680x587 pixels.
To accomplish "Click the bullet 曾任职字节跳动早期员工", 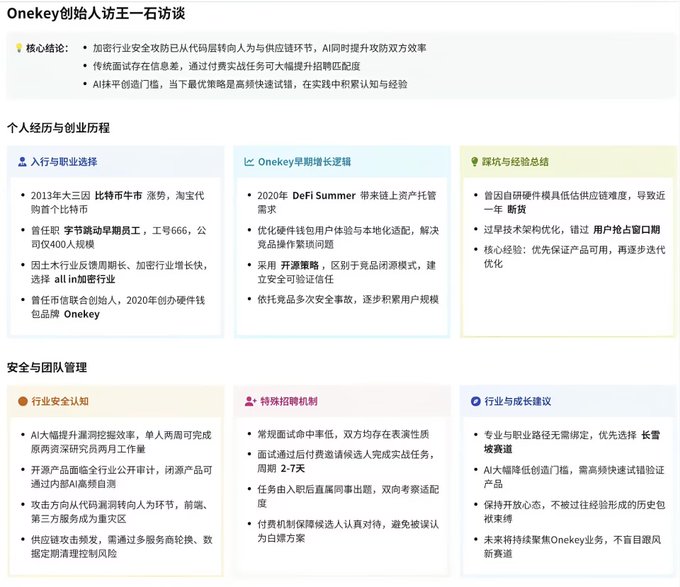I will pos(118,237).
